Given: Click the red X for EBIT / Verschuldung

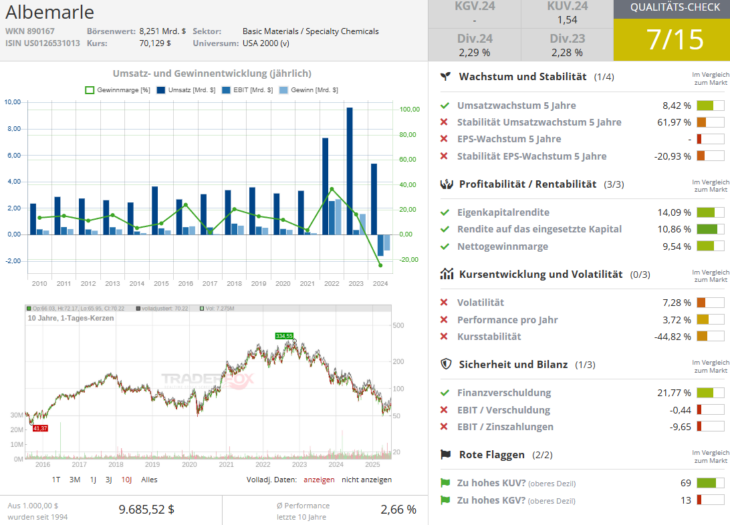Looking at the screenshot, I should point(444,410).
